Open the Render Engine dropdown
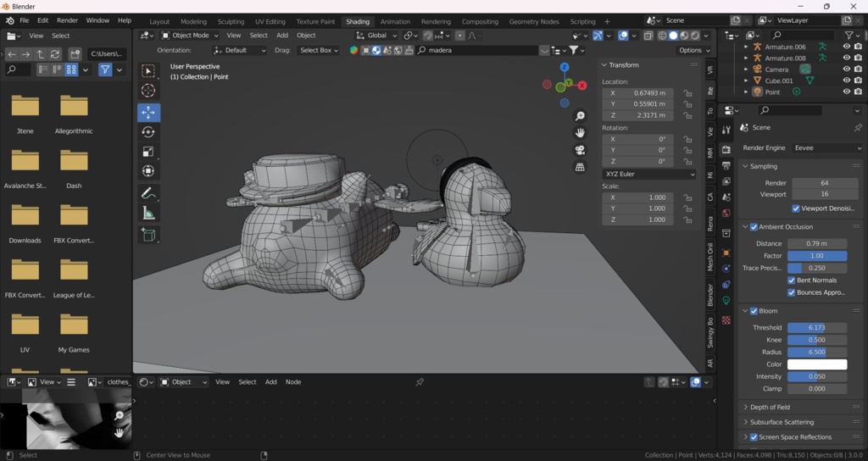Screen dimensions: 868x461 point(826,147)
